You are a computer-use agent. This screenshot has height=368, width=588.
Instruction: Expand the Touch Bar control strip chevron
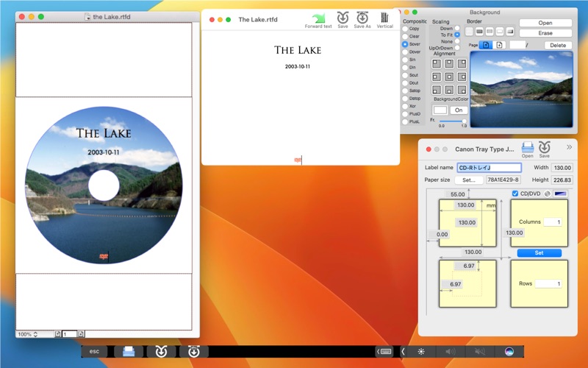(403, 352)
